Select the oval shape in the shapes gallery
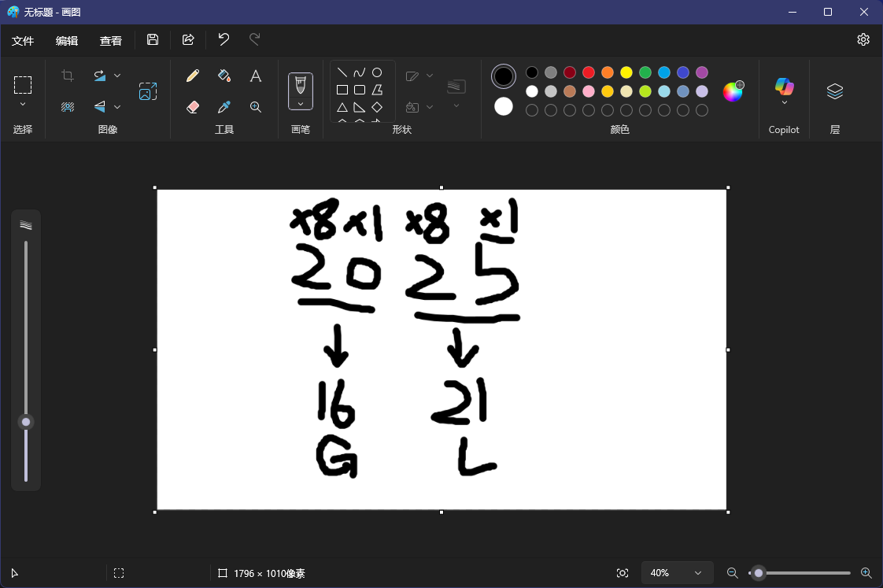 tap(377, 72)
